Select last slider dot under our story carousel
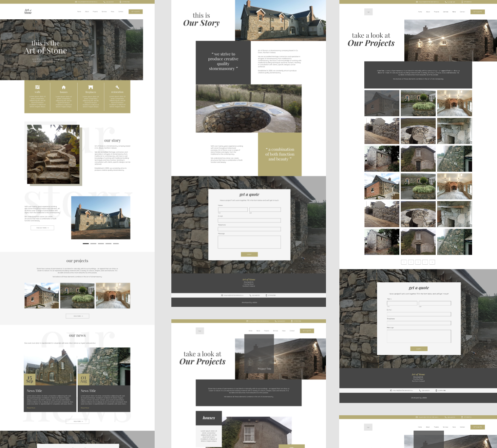This screenshot has height=448, width=497. pos(116,244)
